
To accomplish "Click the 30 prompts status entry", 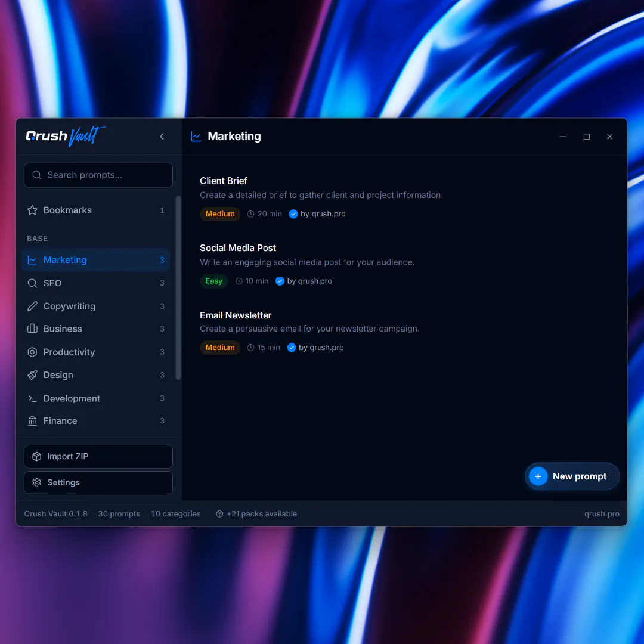I will [x=119, y=514].
